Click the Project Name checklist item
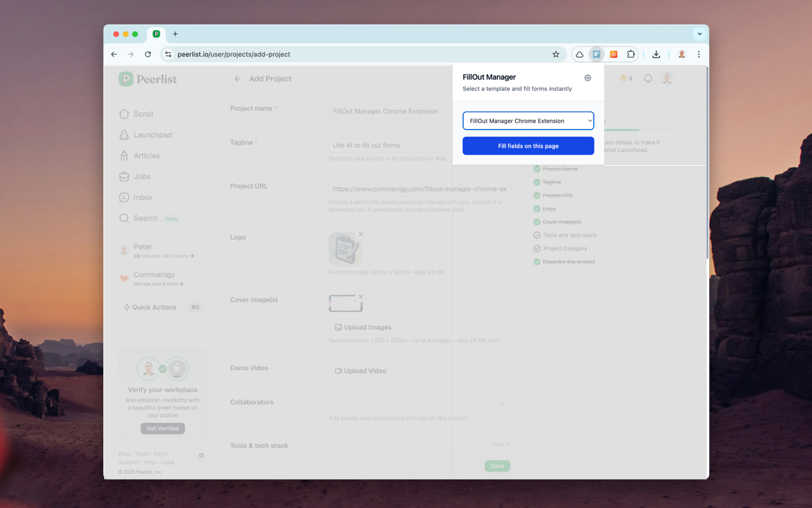The image size is (812, 508). pos(556,169)
